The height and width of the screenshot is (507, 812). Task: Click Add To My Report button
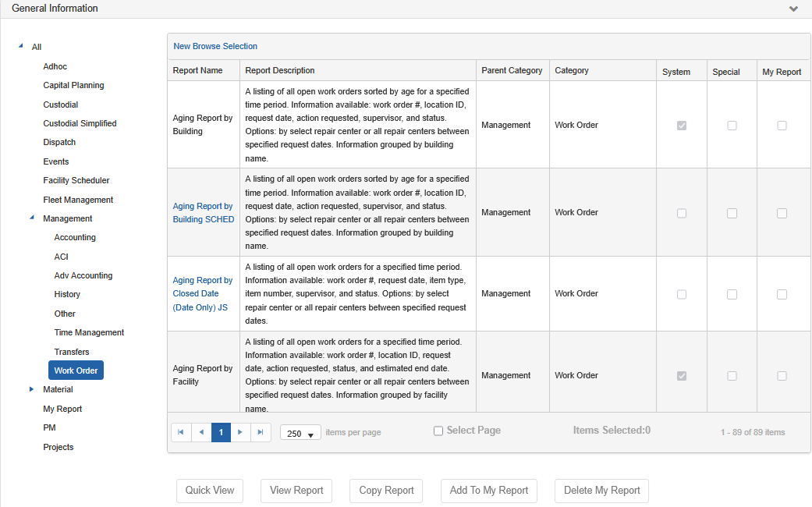[x=489, y=491]
